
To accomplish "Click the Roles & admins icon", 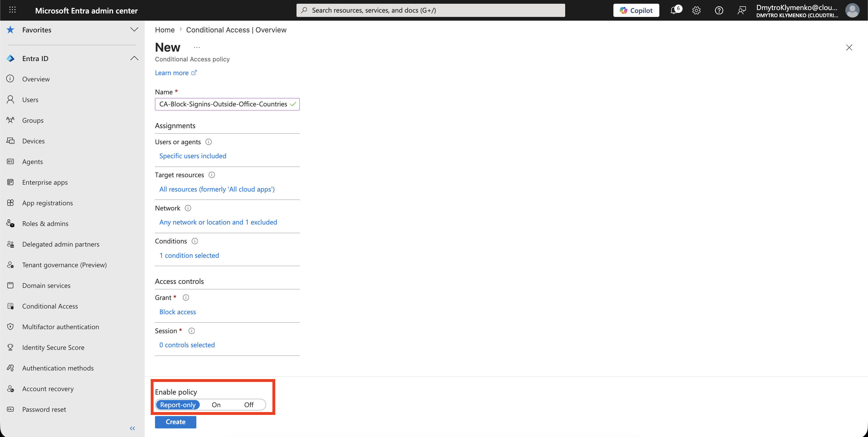I will coord(10,223).
